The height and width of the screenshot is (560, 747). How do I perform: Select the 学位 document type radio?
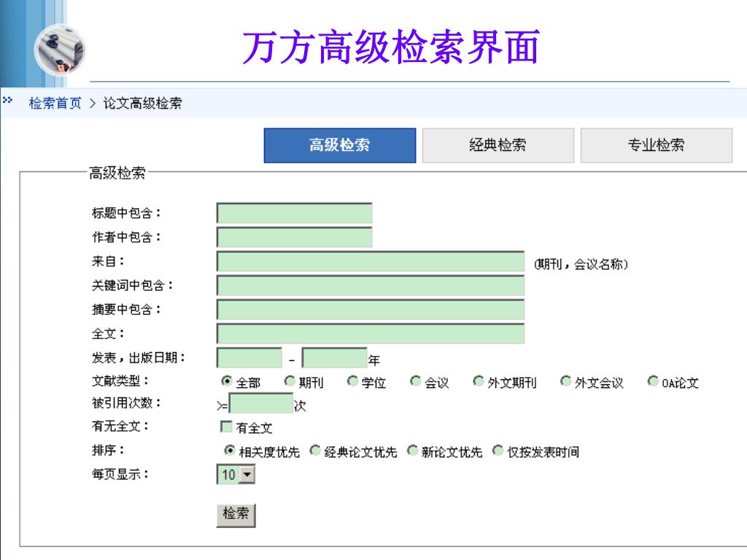click(x=352, y=381)
